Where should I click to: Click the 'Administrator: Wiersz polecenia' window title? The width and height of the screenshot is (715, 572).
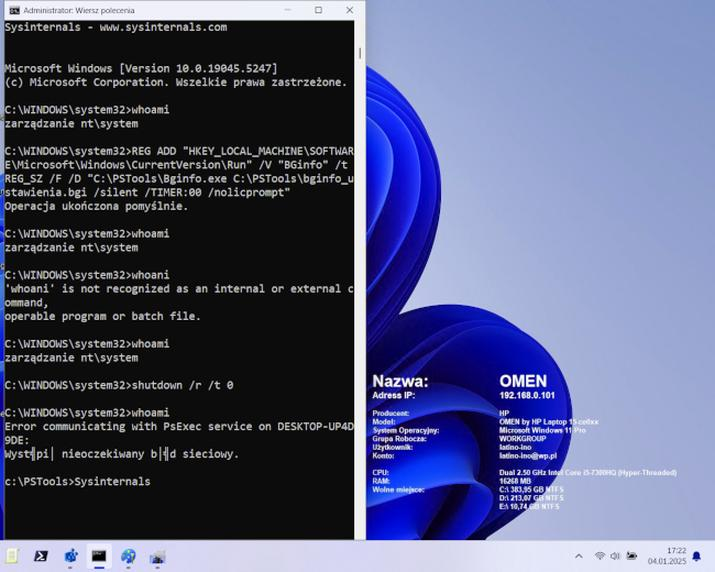[x=79, y=10]
